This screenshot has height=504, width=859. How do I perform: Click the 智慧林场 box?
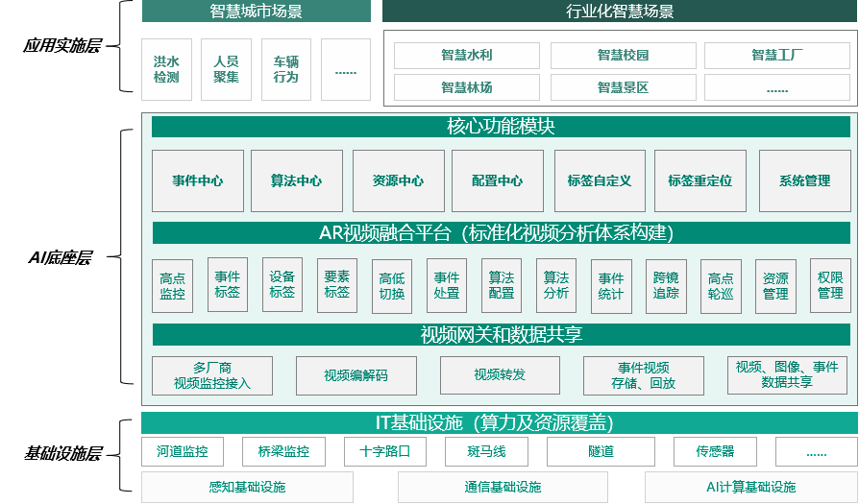pos(467,87)
